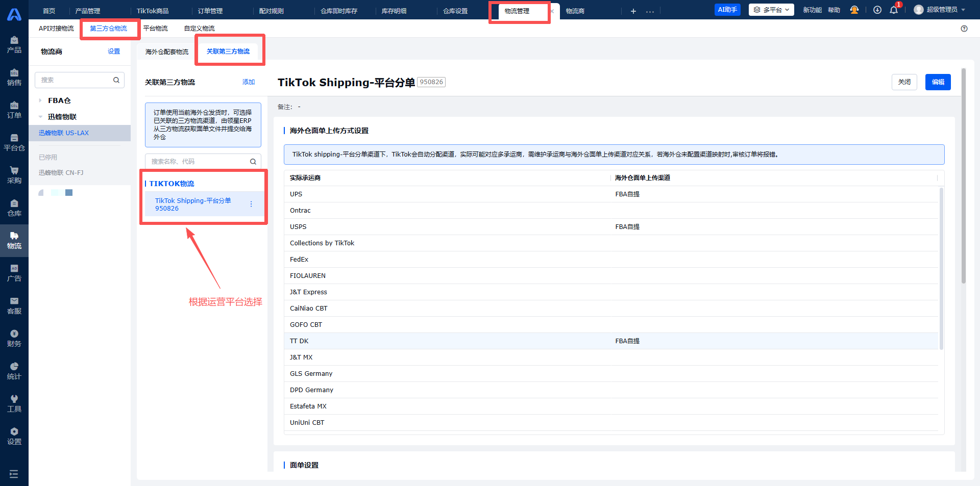
Task: Click the TT DK carrier row
Action: pos(611,341)
